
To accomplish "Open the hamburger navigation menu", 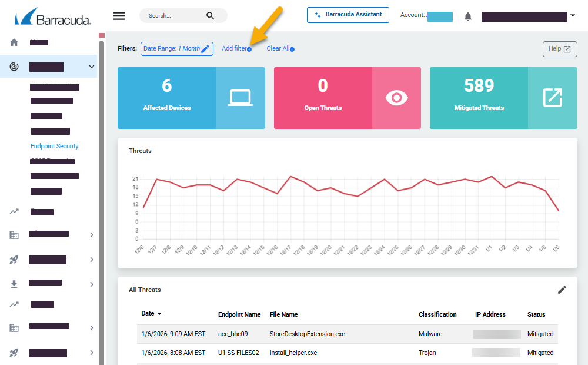I will click(x=119, y=16).
